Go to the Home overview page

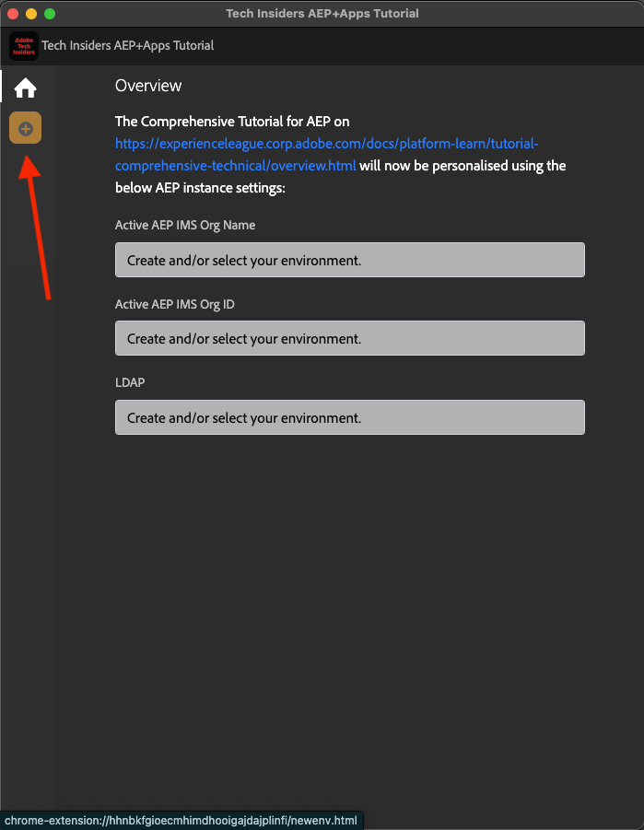[x=25, y=88]
